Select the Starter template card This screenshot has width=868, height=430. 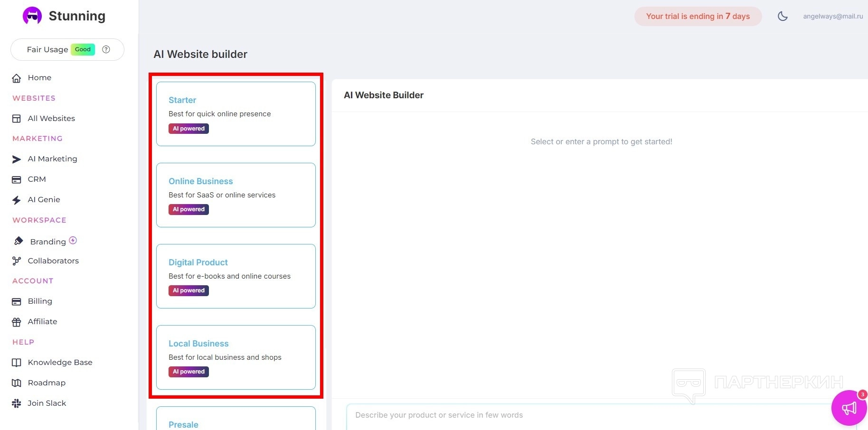(x=236, y=114)
